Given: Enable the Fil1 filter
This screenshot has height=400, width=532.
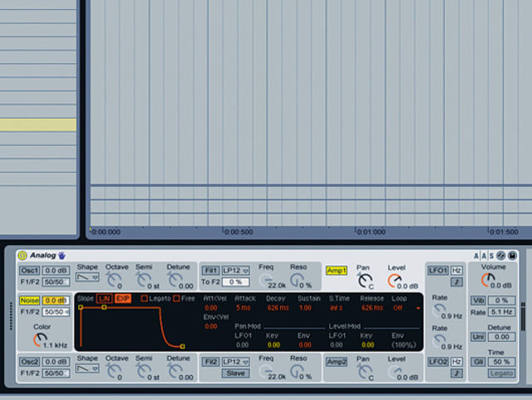Looking at the screenshot, I should tap(210, 270).
